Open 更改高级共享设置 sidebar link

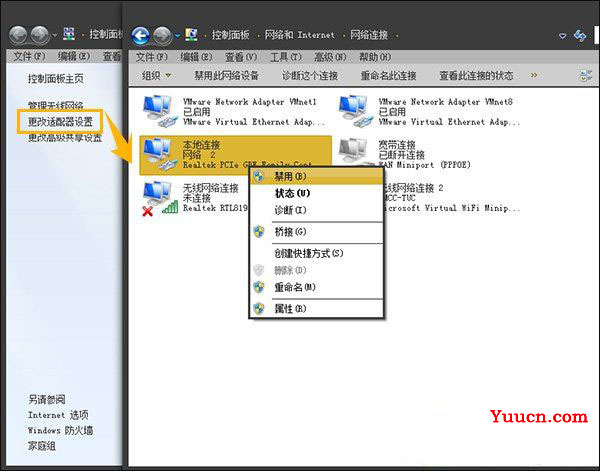click(x=65, y=137)
